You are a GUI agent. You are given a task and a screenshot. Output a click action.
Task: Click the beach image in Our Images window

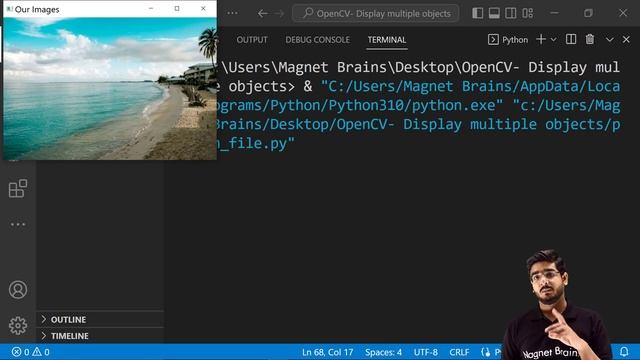110,89
